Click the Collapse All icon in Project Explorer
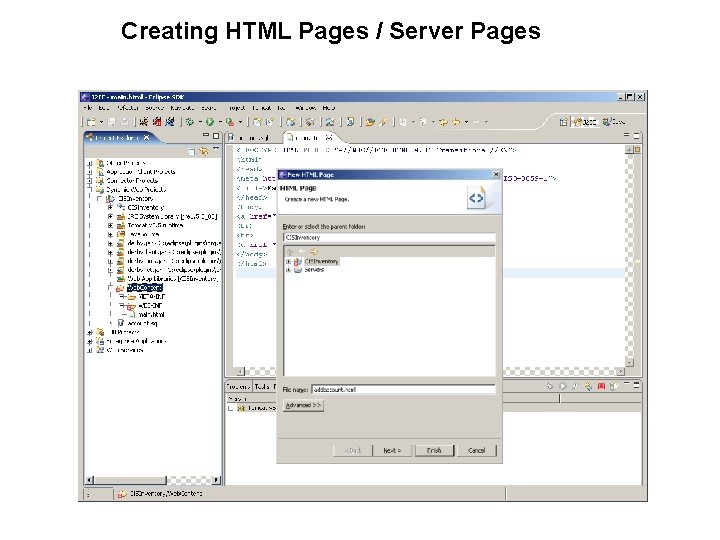The height and width of the screenshot is (540, 720). tap(192, 151)
